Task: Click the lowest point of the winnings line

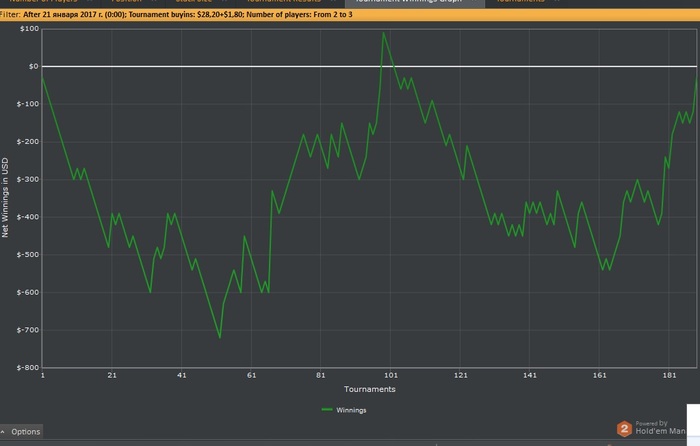Action: (220, 338)
